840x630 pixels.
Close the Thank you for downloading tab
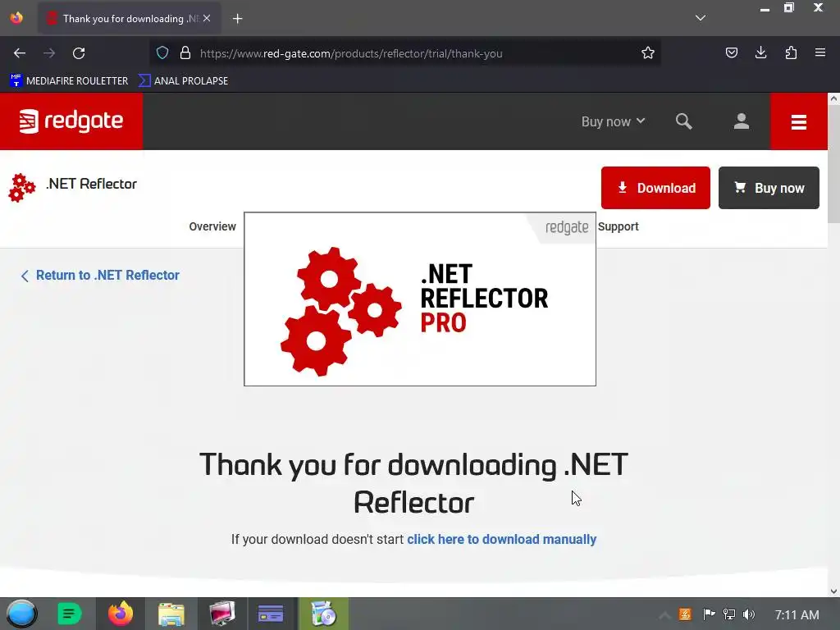(x=207, y=18)
